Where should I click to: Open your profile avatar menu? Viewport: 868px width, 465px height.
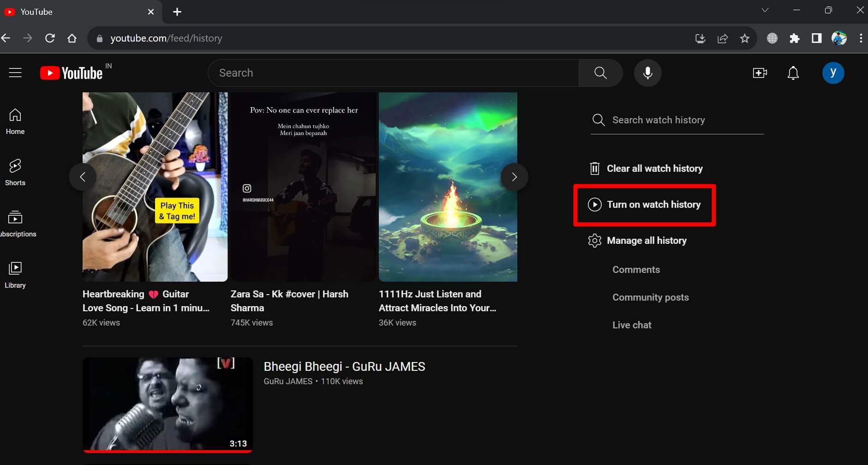[x=833, y=72]
